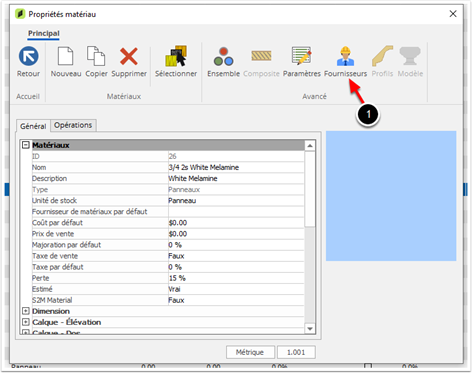Click the ID value 26
The width and height of the screenshot is (472, 373).
(x=236, y=156)
